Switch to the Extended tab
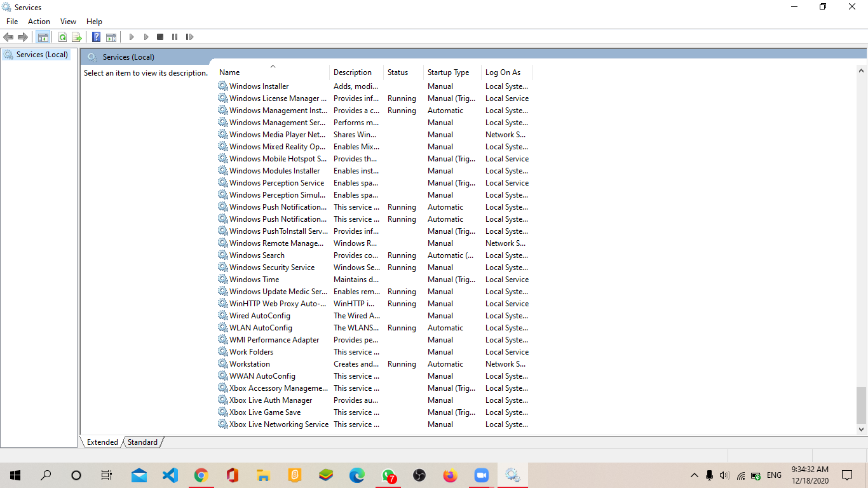This screenshot has height=488, width=868. point(102,442)
